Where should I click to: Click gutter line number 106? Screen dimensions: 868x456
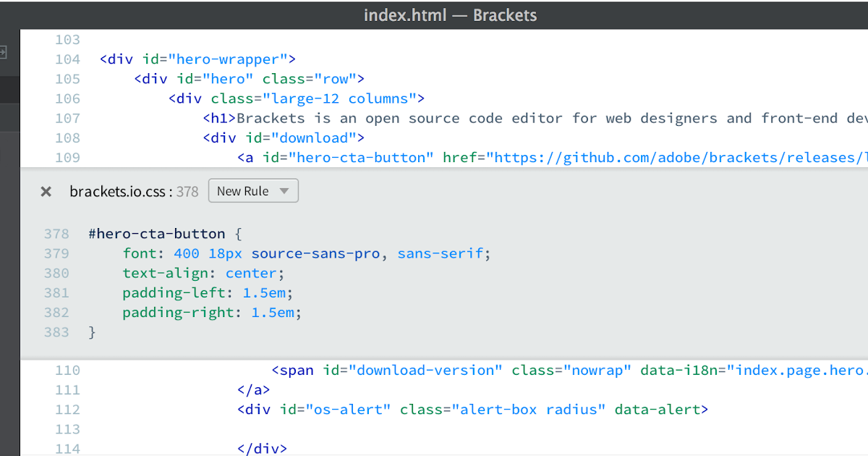click(x=67, y=98)
